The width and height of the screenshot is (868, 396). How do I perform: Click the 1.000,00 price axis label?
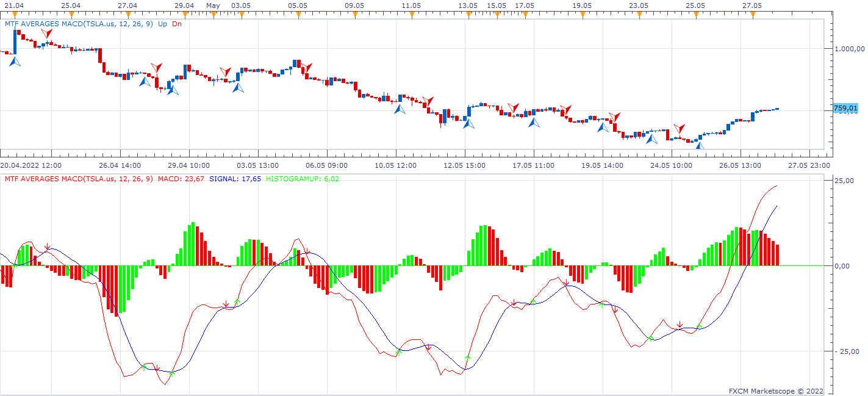click(x=848, y=48)
